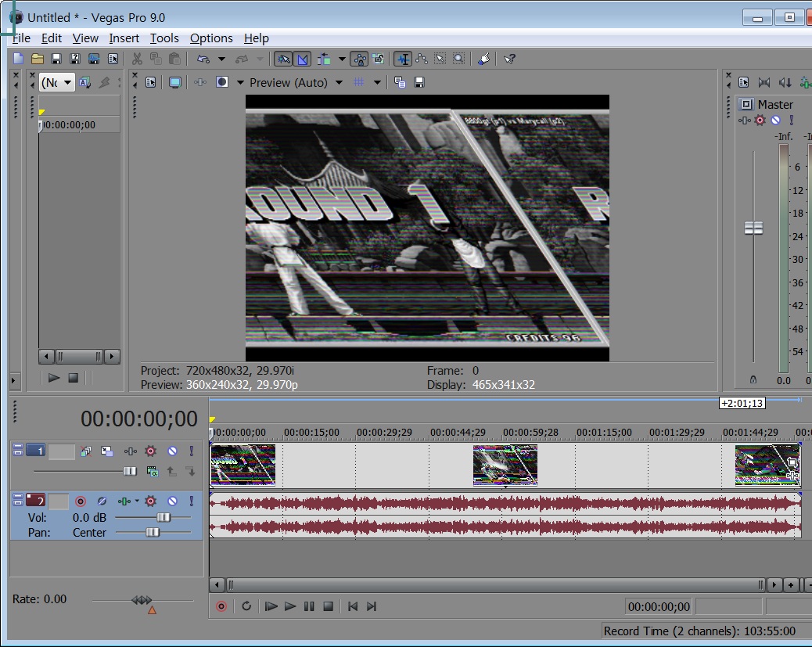The width and height of the screenshot is (812, 647).
Task: Open preview overlays grid dropdown arrow
Action: click(x=377, y=82)
